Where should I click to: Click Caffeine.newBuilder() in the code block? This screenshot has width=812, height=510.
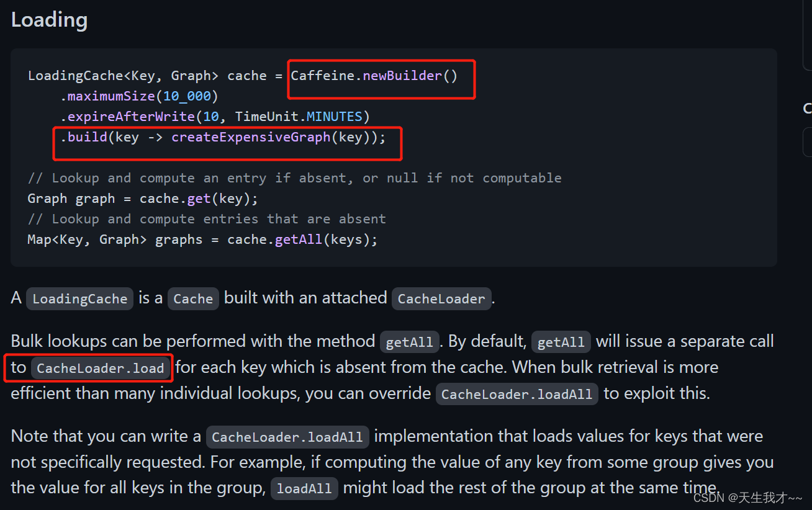tap(374, 76)
